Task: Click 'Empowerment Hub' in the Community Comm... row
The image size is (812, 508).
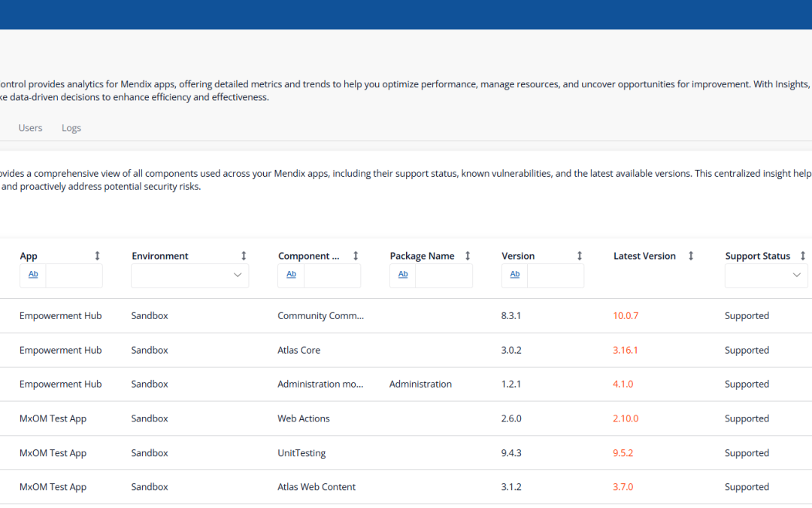Action: (61, 315)
